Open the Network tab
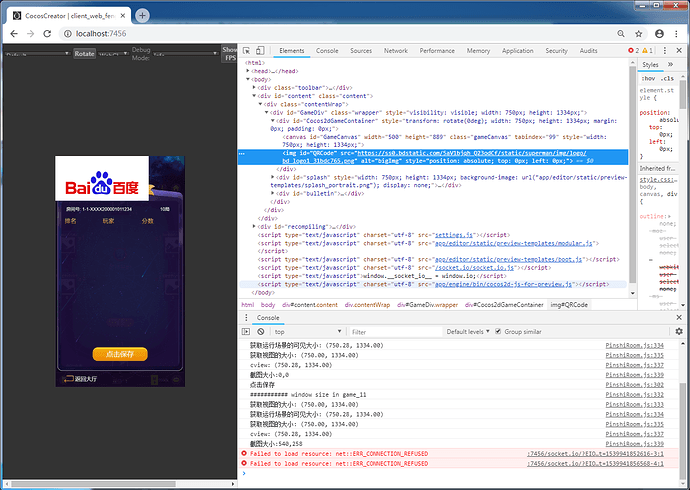 coord(396,51)
